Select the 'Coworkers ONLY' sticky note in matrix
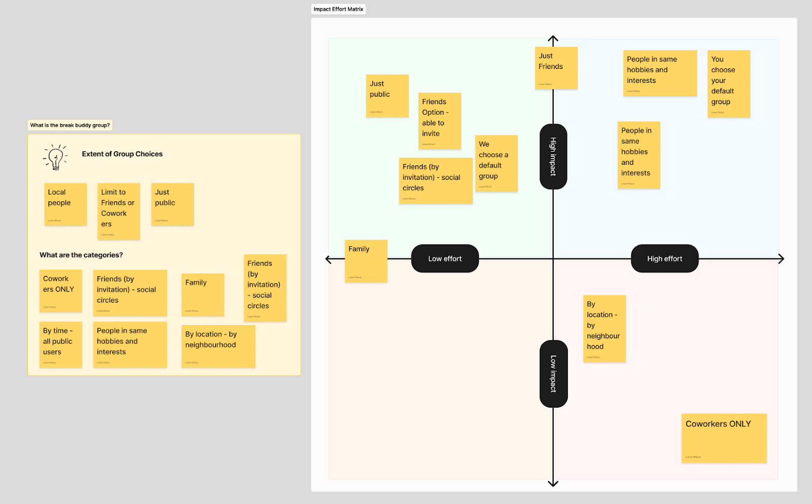Screen dimensions: 812x504 [723, 437]
